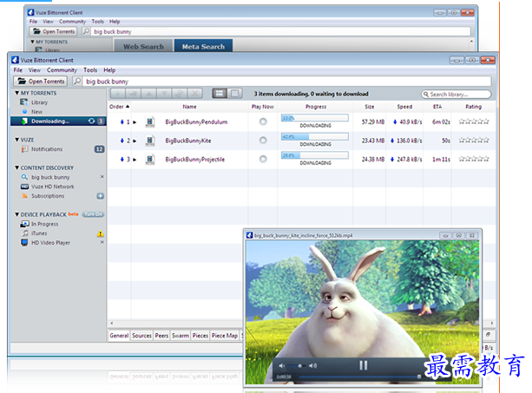532x393 pixels.
Task: Open the General tab
Action: (119, 336)
